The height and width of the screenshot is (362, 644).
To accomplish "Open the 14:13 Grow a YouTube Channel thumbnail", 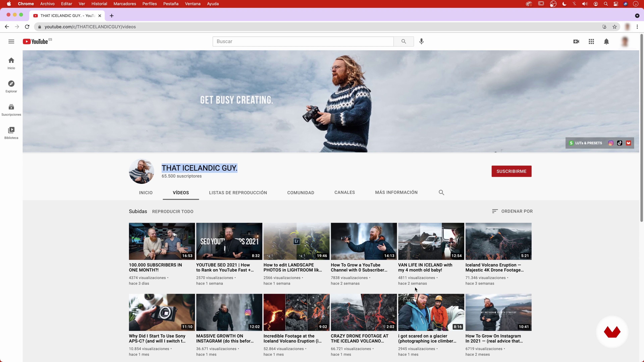I will pyautogui.click(x=364, y=241).
